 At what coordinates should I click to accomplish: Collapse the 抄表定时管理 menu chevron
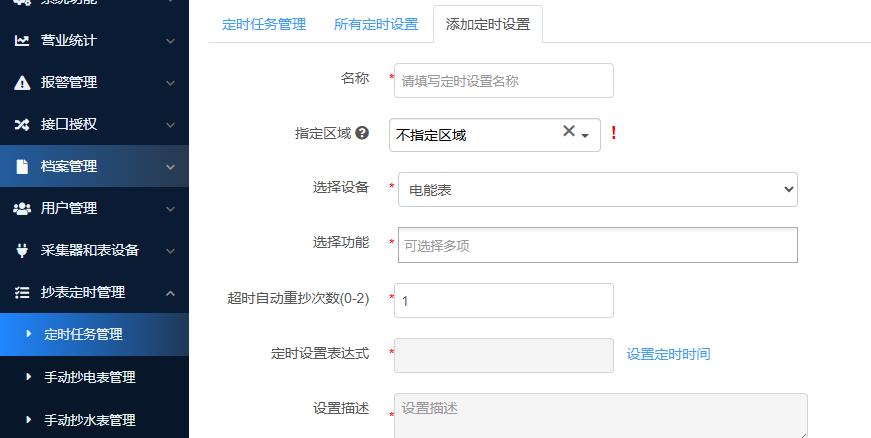click(x=170, y=293)
